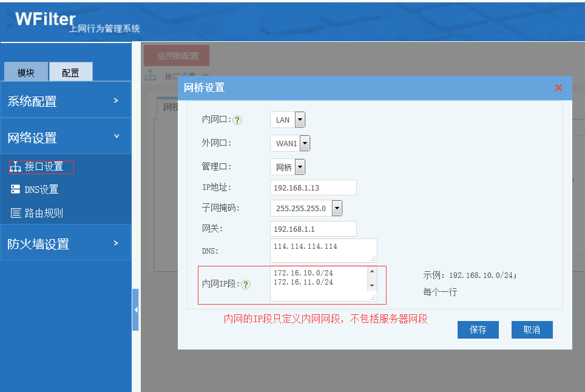The height and width of the screenshot is (392, 585).
Task: Collapse the sidebar using the left arrow handle
Action: 135,309
